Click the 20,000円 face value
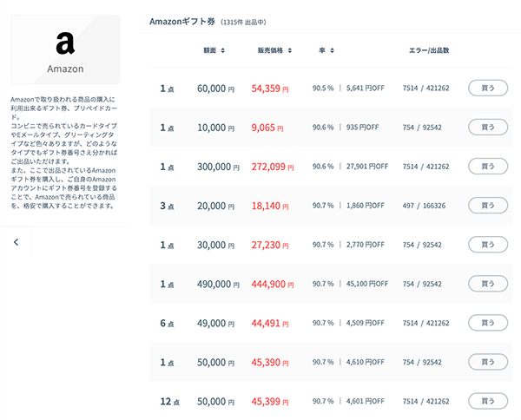The image size is (521, 420). (215, 206)
